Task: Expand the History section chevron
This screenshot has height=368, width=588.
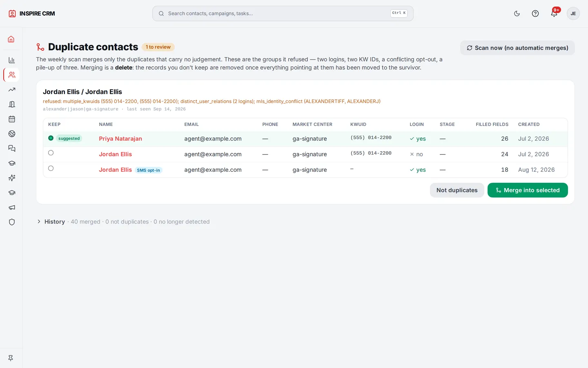Action: (x=39, y=222)
